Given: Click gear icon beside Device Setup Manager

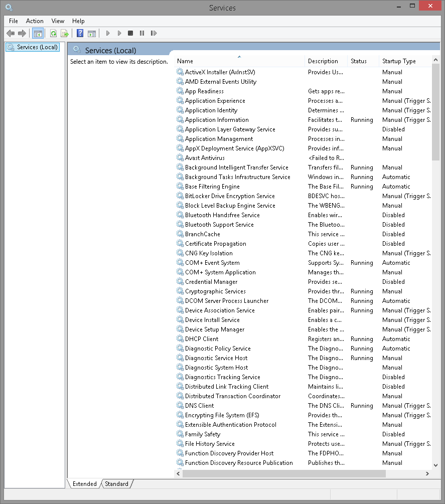Looking at the screenshot, I should [180, 329].
